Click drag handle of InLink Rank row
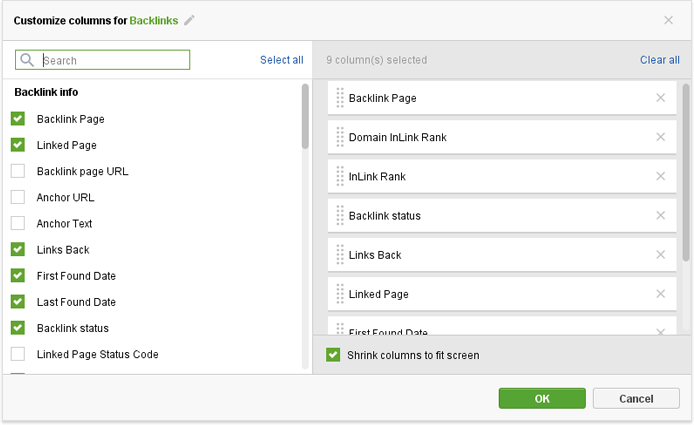 coord(340,176)
